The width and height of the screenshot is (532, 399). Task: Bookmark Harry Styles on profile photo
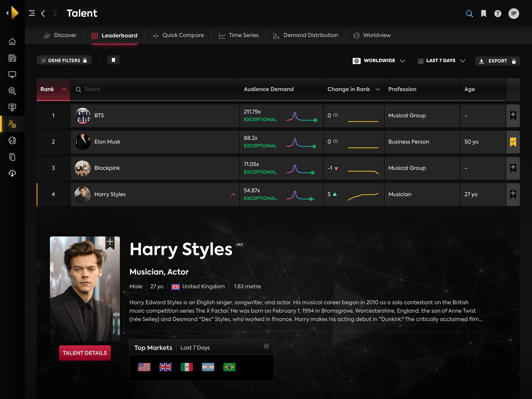[110, 243]
